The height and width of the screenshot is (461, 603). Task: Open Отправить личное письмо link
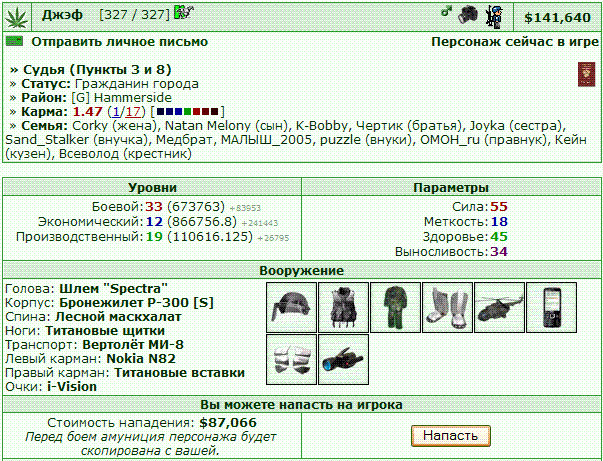click(120, 42)
